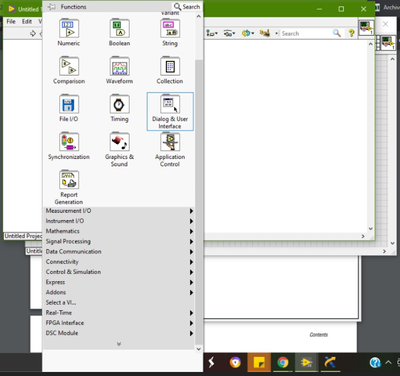The width and height of the screenshot is (400, 376).
Task: Open the Sticky Notes taskbar icon
Action: (259, 362)
